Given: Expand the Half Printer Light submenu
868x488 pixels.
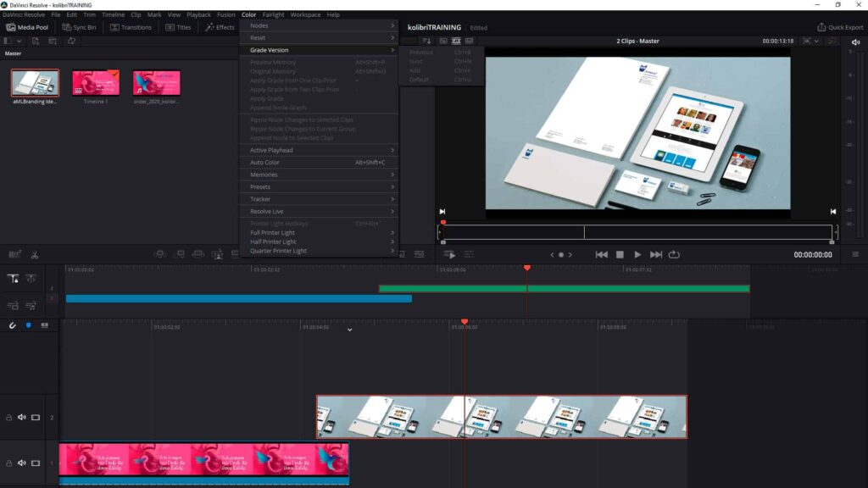Looking at the screenshot, I should pyautogui.click(x=319, y=241).
